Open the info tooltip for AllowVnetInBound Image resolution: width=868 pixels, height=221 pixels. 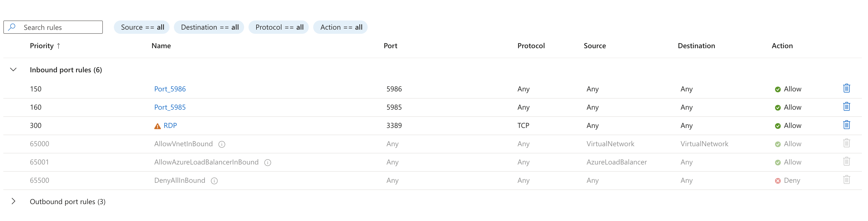[x=222, y=144]
